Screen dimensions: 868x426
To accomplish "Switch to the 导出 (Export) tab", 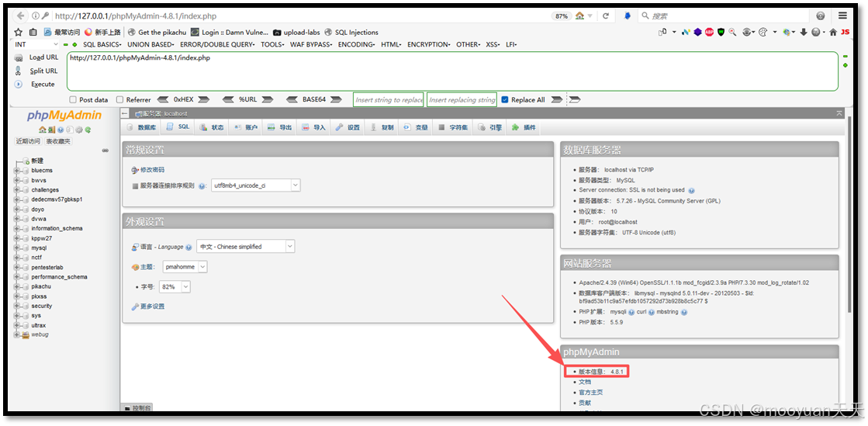I will (x=279, y=127).
